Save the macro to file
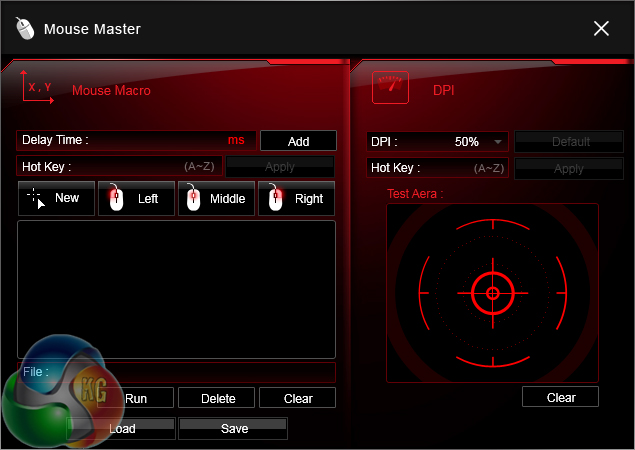The height and width of the screenshot is (450, 635). (233, 428)
